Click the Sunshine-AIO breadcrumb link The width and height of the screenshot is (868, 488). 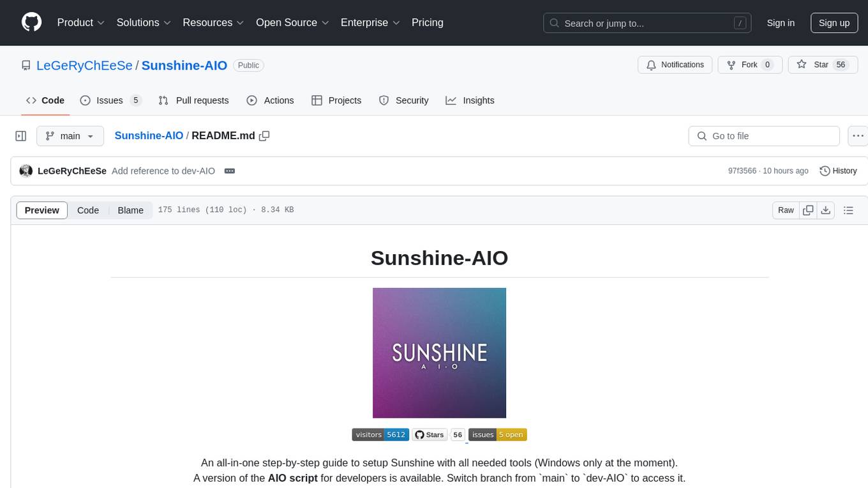pyautogui.click(x=149, y=135)
